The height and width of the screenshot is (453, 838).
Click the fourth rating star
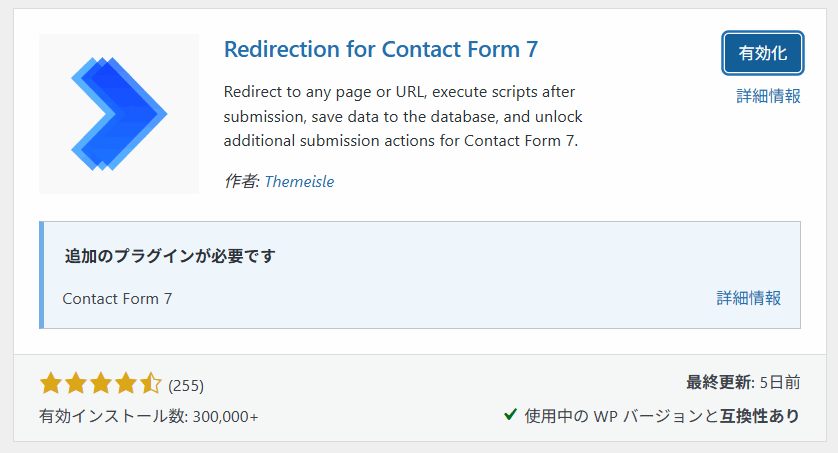pos(126,384)
